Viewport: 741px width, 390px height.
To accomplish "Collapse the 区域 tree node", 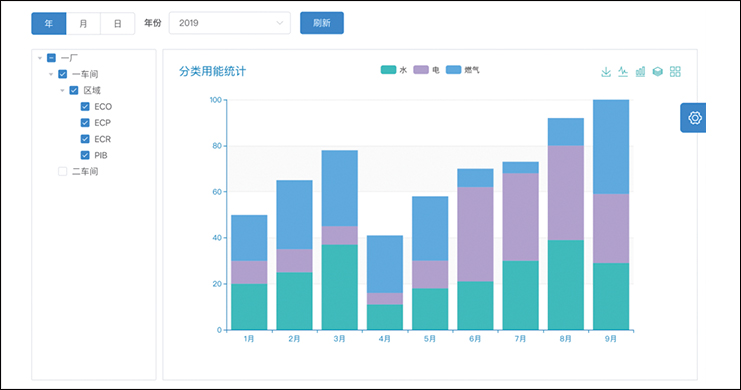I will coord(62,90).
